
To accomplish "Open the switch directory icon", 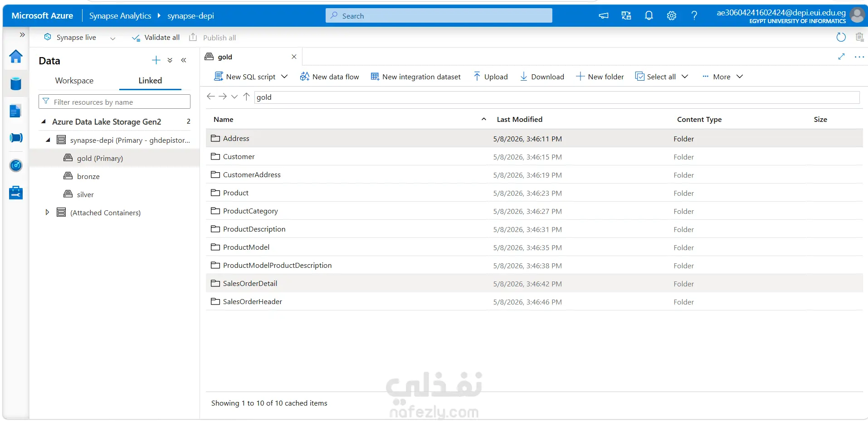I will 626,16.
